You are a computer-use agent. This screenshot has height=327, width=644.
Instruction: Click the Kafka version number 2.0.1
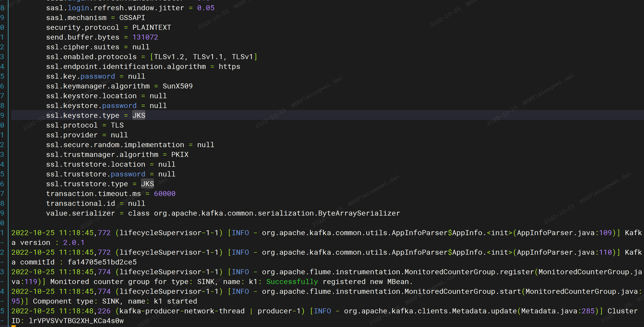tap(74, 242)
